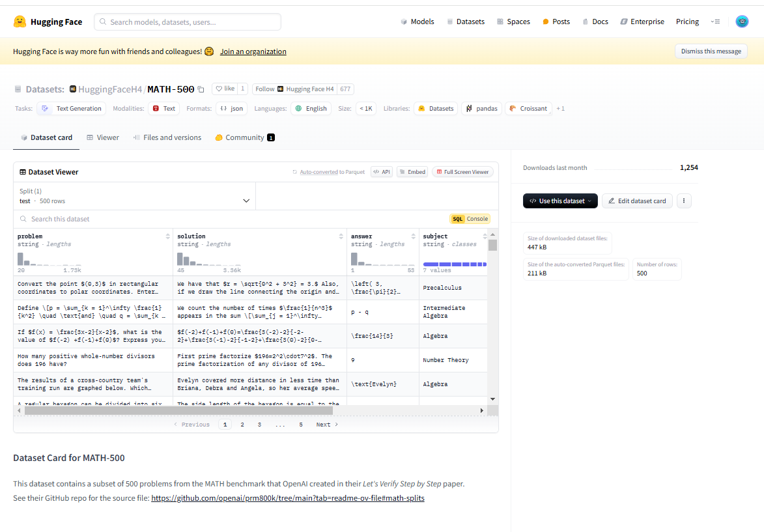The image size is (764, 532).
Task: Click the subject classes bar chart
Action: [x=455, y=264]
